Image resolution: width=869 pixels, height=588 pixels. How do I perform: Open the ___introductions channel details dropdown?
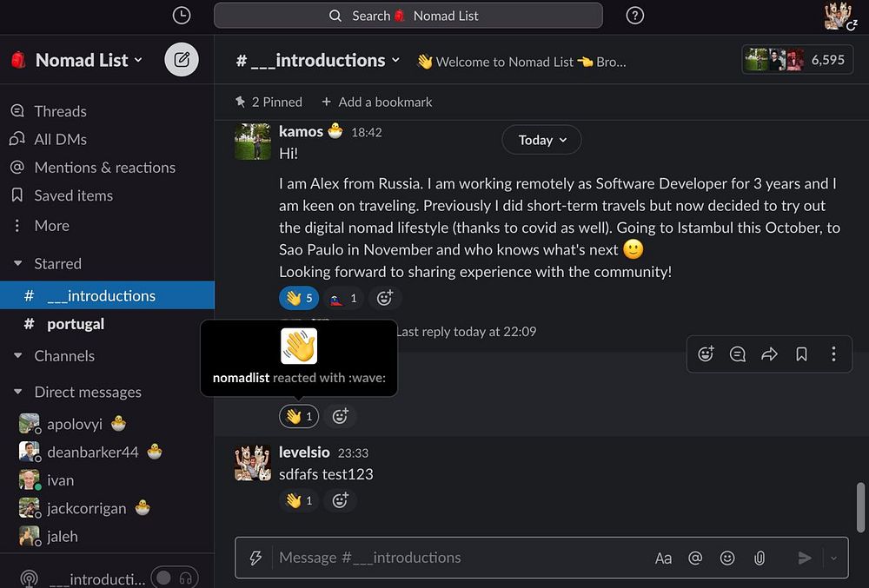(x=317, y=60)
